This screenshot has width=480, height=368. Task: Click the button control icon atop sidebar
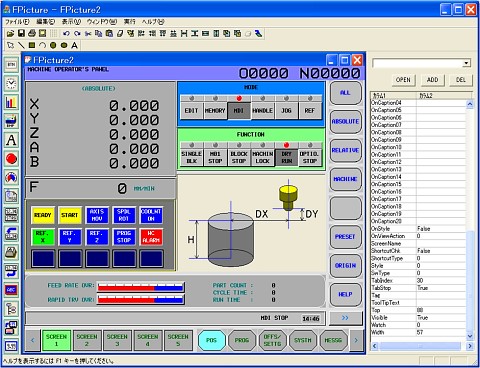pyautogui.click(x=11, y=64)
